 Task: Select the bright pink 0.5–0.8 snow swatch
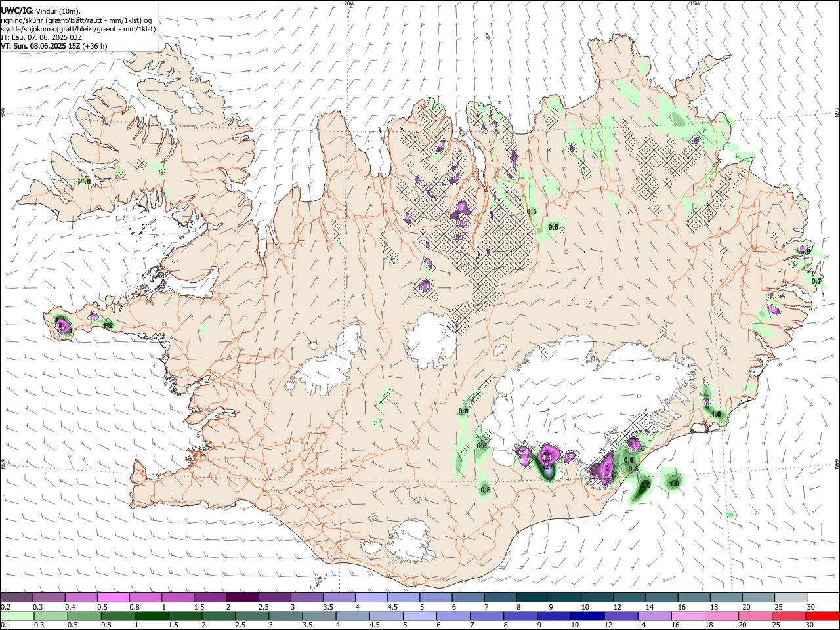tap(113, 598)
